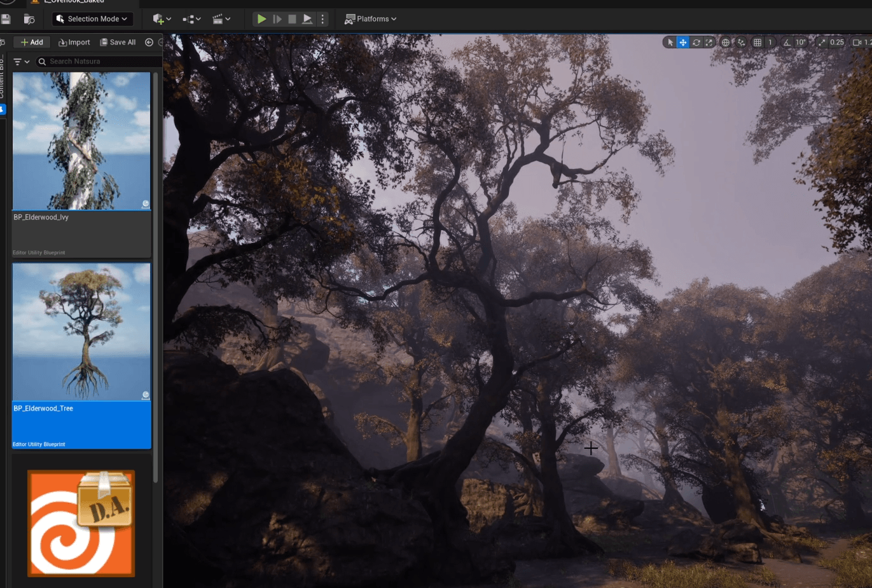Activate the translate move gizmo tool

coord(682,43)
